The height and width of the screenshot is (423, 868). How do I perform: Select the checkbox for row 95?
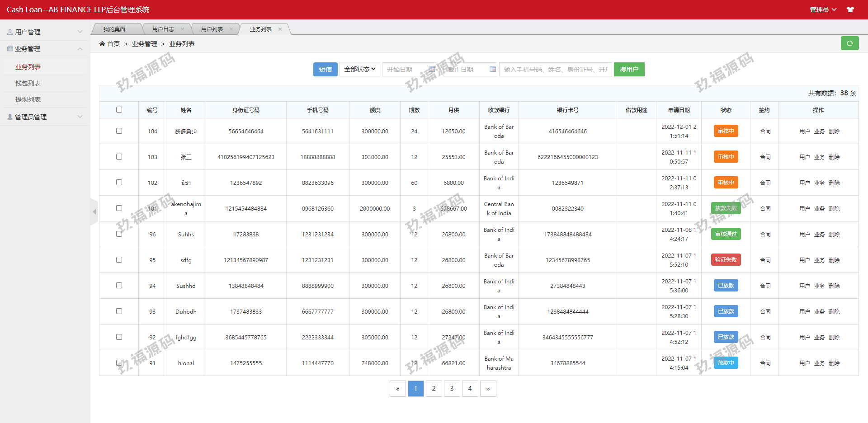[x=119, y=260]
